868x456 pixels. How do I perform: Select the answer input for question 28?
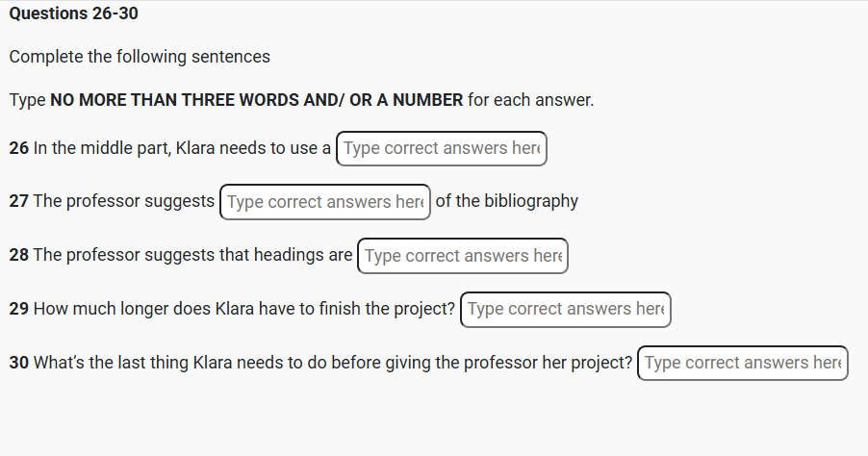click(x=463, y=256)
